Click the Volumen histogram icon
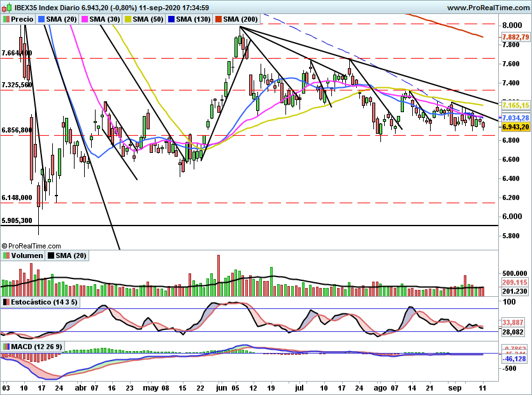 5,255
